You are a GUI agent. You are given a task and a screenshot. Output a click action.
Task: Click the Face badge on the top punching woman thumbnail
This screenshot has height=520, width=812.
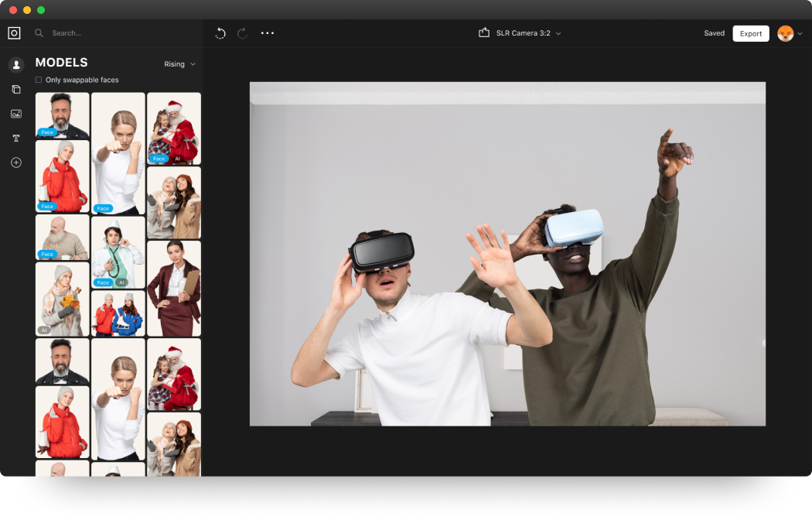(x=103, y=208)
